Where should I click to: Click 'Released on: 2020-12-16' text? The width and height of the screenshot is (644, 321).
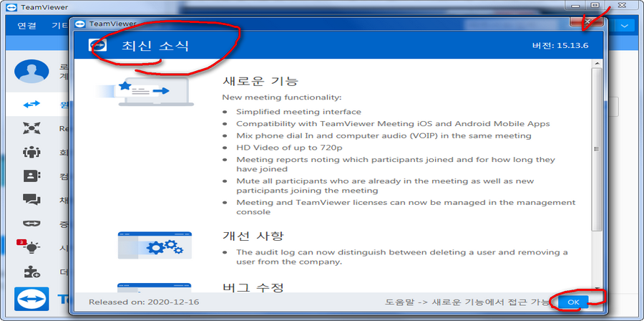144,302
